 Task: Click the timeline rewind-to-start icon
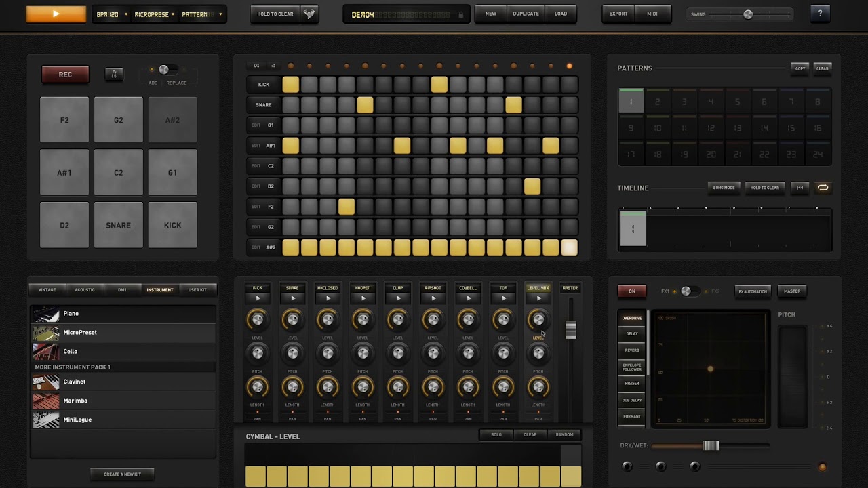(x=800, y=188)
